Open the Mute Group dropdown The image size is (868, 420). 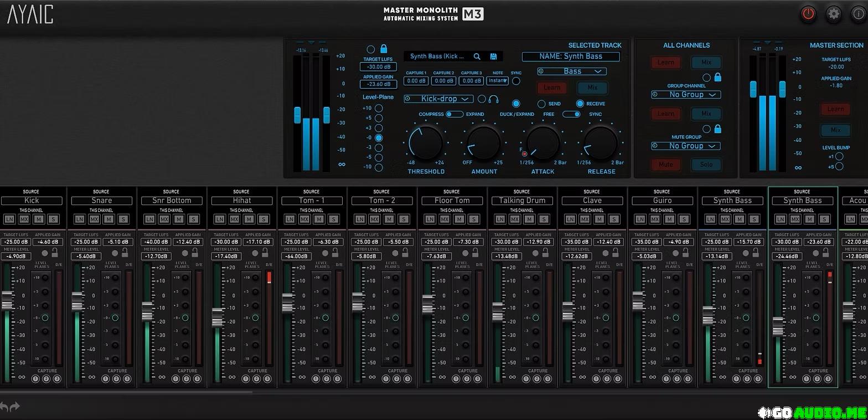tap(685, 146)
